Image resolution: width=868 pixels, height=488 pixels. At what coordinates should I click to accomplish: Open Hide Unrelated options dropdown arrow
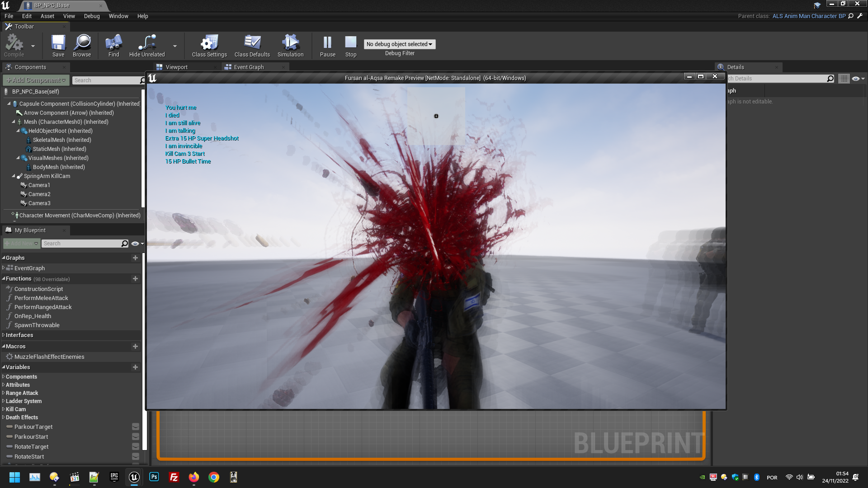point(175,46)
